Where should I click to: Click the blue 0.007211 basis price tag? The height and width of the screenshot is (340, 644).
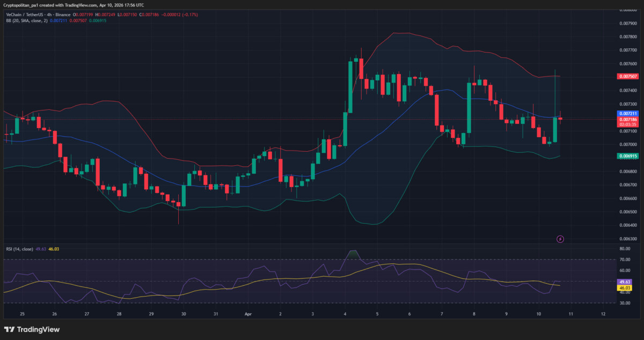[627, 114]
